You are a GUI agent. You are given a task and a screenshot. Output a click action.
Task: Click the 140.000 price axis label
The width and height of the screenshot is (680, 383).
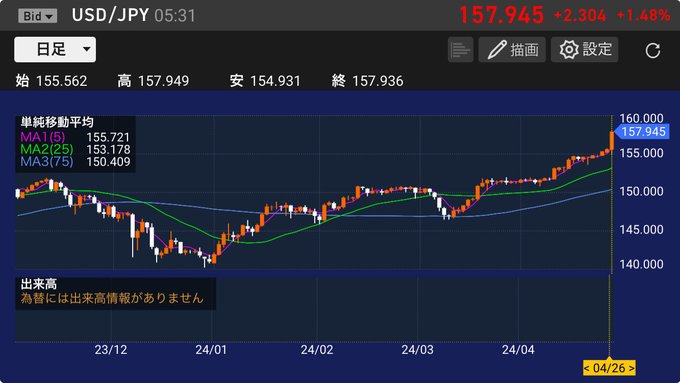(x=641, y=264)
